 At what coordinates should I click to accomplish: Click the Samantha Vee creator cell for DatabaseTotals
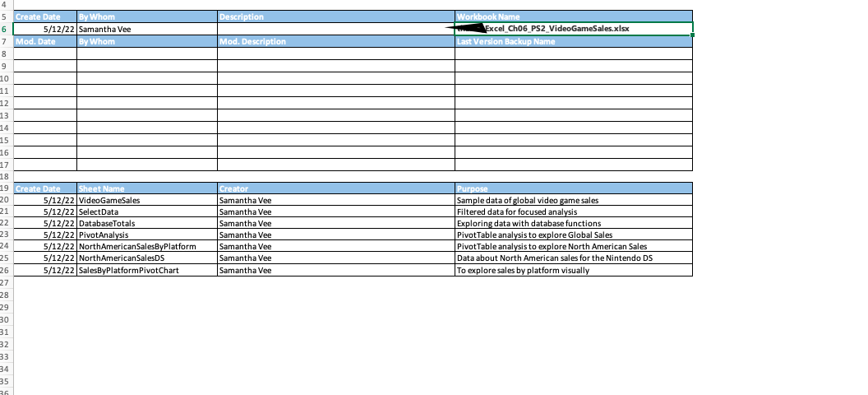click(336, 223)
